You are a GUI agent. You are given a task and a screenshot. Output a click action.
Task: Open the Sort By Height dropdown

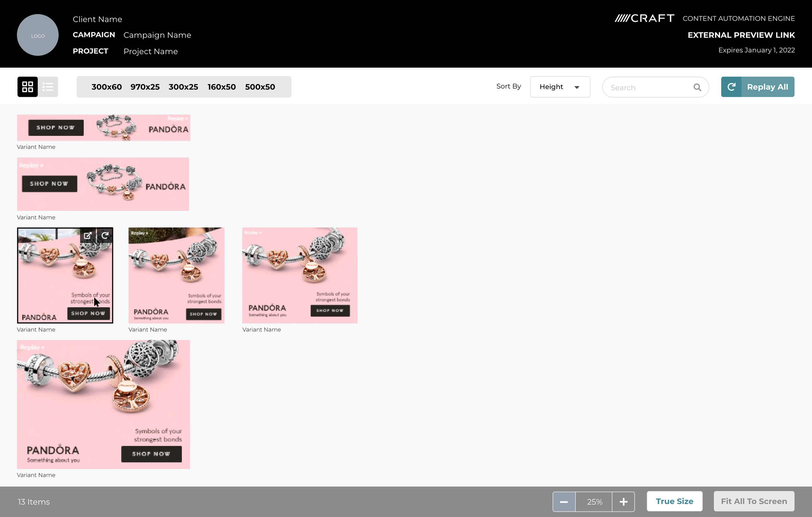pos(559,87)
